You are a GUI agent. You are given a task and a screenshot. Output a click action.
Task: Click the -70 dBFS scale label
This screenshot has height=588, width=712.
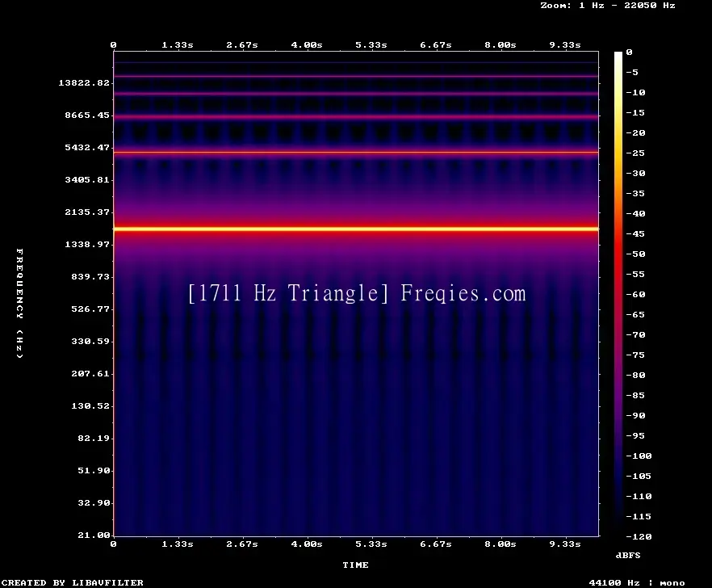(635, 335)
